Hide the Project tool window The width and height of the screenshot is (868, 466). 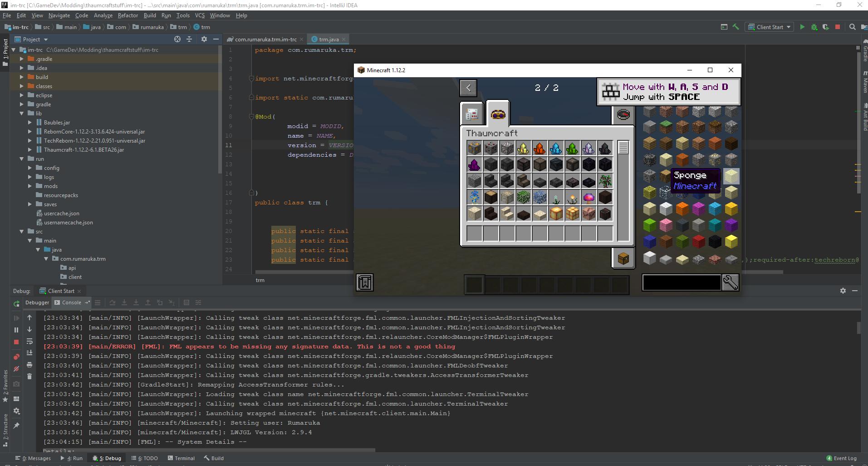[x=216, y=40]
